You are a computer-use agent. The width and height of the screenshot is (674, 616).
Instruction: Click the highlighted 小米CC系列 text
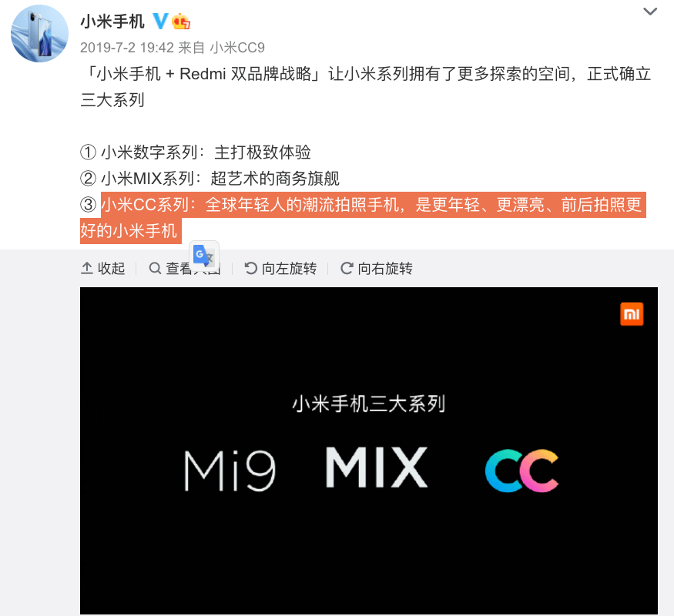146,205
